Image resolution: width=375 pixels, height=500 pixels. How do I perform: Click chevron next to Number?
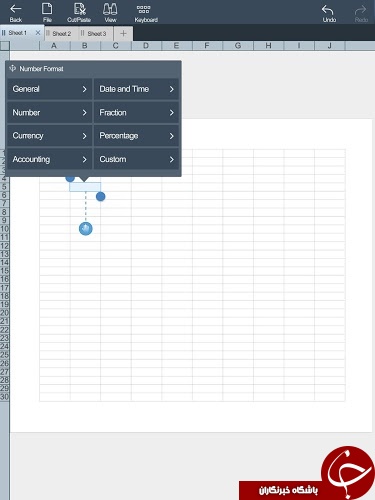(x=84, y=113)
